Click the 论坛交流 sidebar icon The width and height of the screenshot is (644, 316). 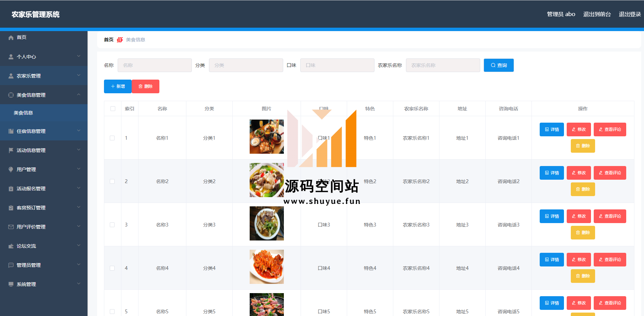(x=11, y=246)
